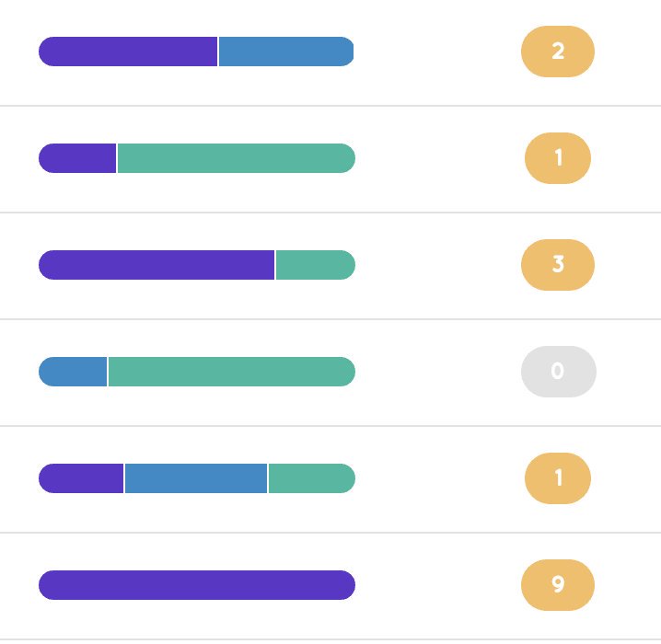Click the orange badge showing 3

pyautogui.click(x=558, y=265)
